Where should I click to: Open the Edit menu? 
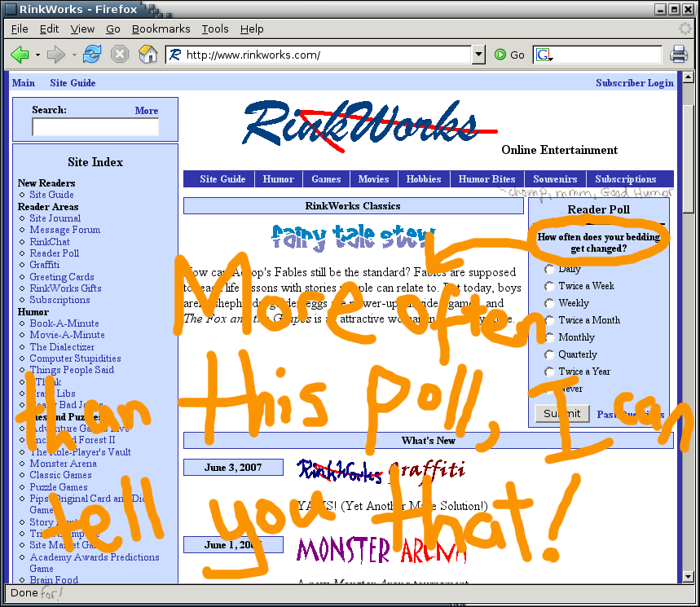pos(49,29)
